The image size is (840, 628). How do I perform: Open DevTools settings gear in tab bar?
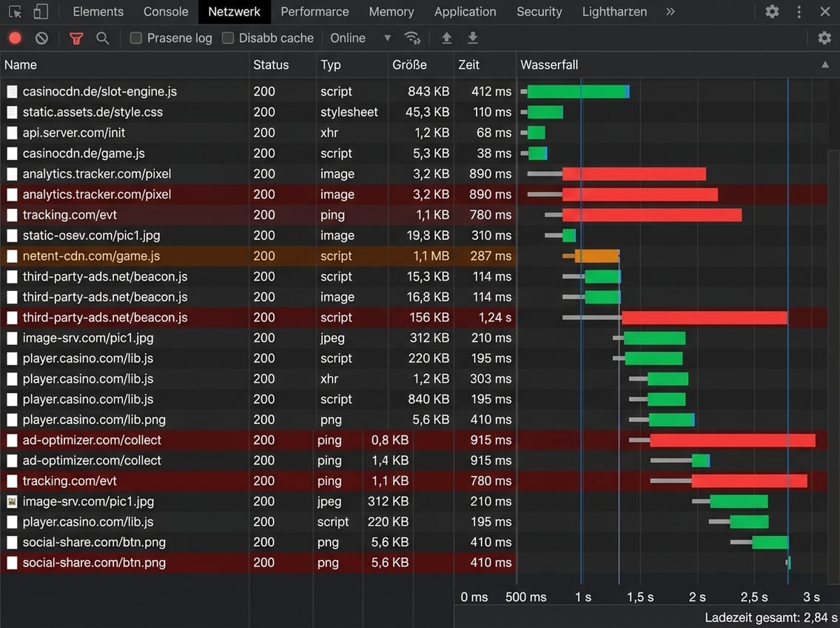772,11
